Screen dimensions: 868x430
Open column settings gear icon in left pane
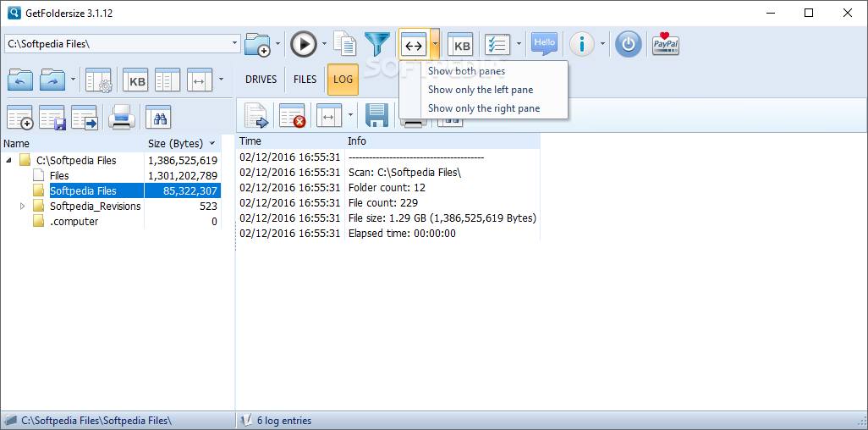[x=99, y=80]
